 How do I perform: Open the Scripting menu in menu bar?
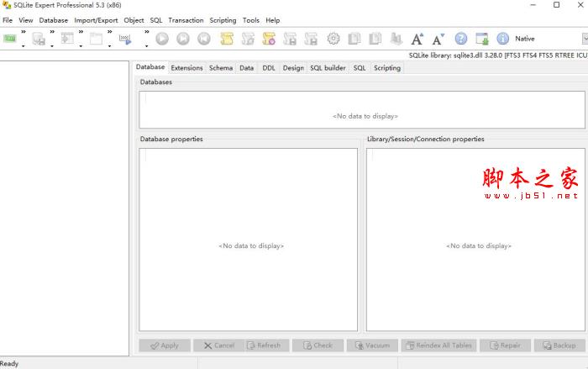point(223,20)
